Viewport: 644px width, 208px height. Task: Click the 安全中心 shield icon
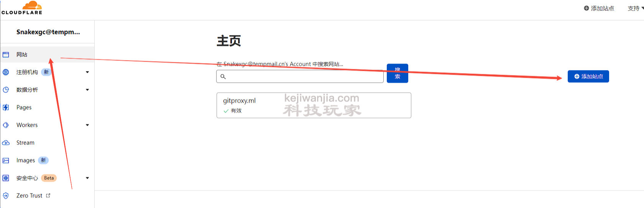coord(6,178)
